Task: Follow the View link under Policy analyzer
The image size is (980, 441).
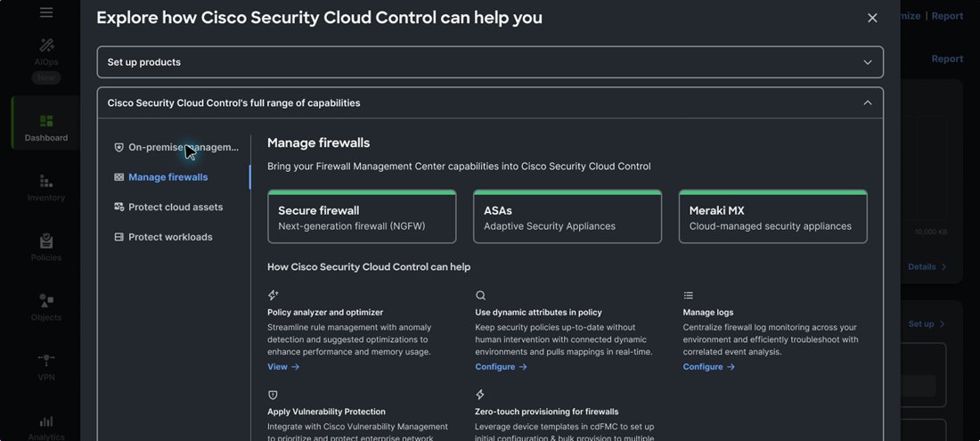Action: [x=283, y=367]
